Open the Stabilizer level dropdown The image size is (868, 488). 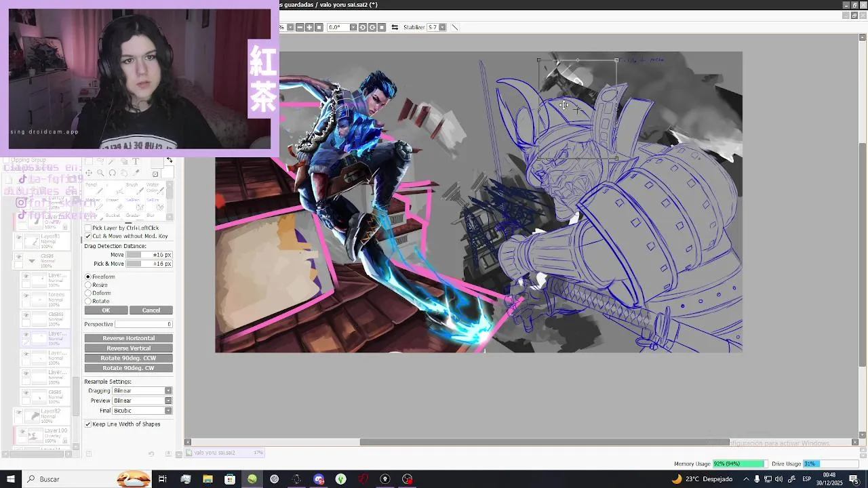pyautogui.click(x=442, y=27)
